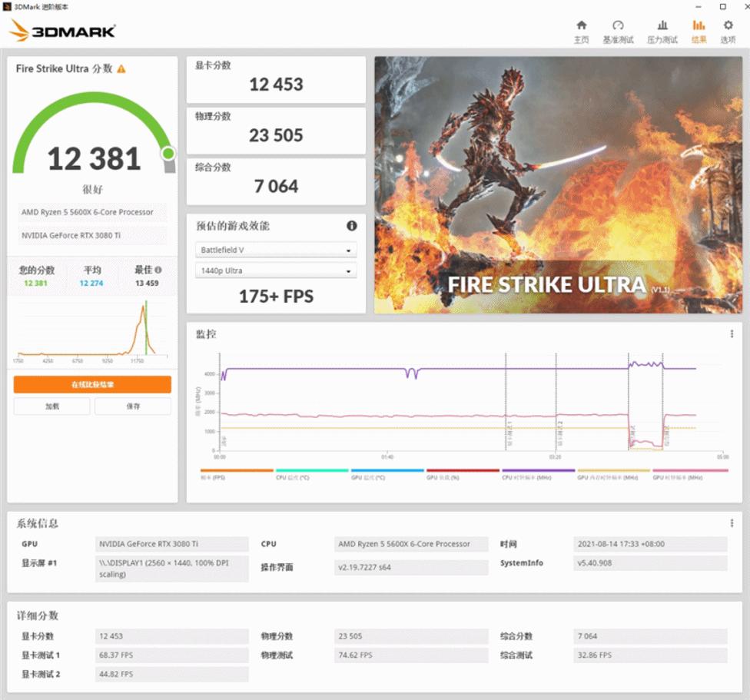Open the Benchmarks (基准测试) tab
Screen dimensions: 750x700
click(618, 32)
